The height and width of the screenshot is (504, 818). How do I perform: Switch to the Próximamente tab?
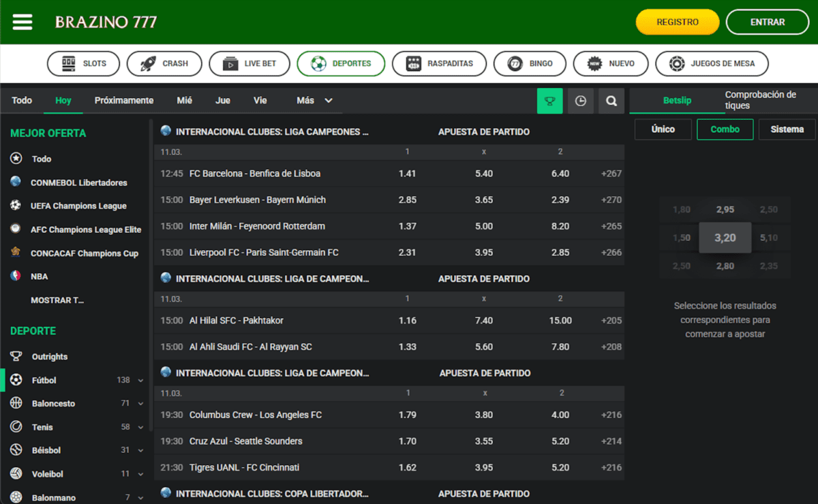click(123, 100)
